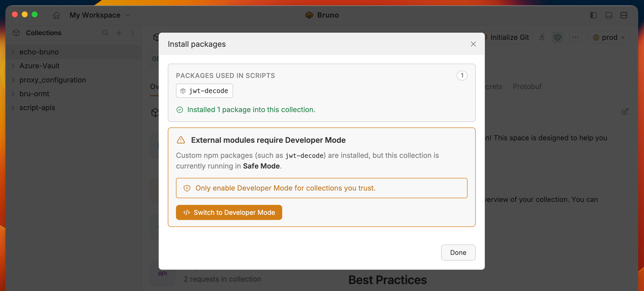Search collections with magnifier icon
Screen dimensions: 644x291
click(105, 33)
